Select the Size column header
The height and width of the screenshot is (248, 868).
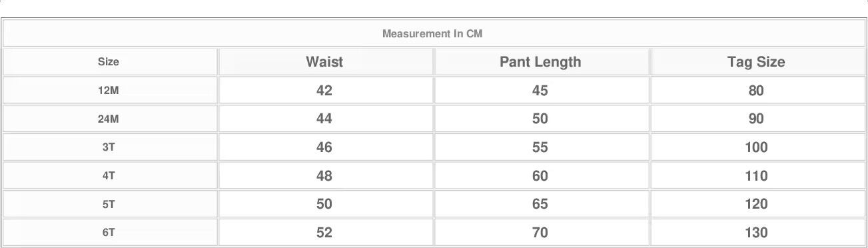(x=109, y=61)
